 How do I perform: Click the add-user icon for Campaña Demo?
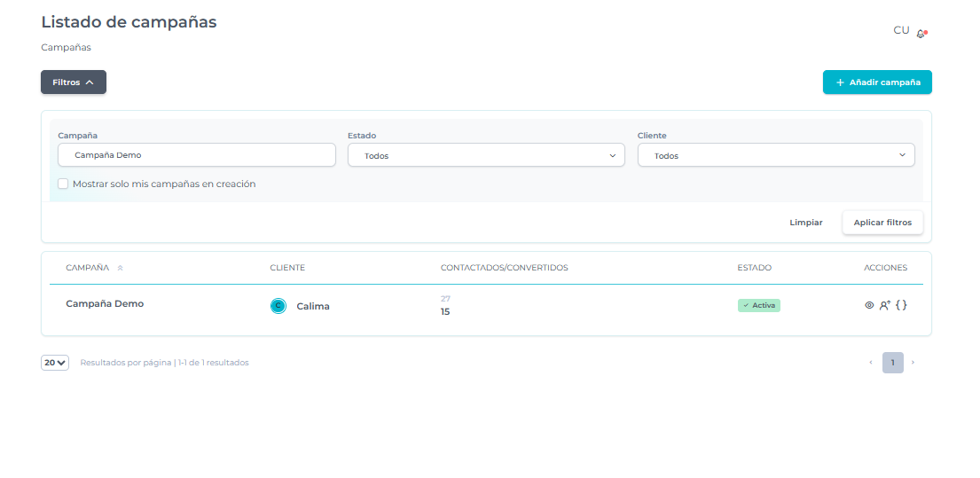(884, 305)
